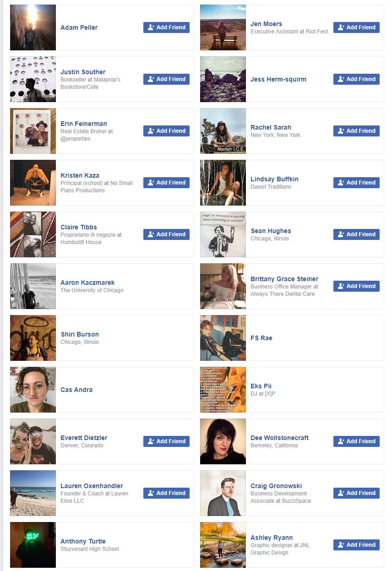
Task: Send friend request to Justin Souther
Action: (x=166, y=79)
